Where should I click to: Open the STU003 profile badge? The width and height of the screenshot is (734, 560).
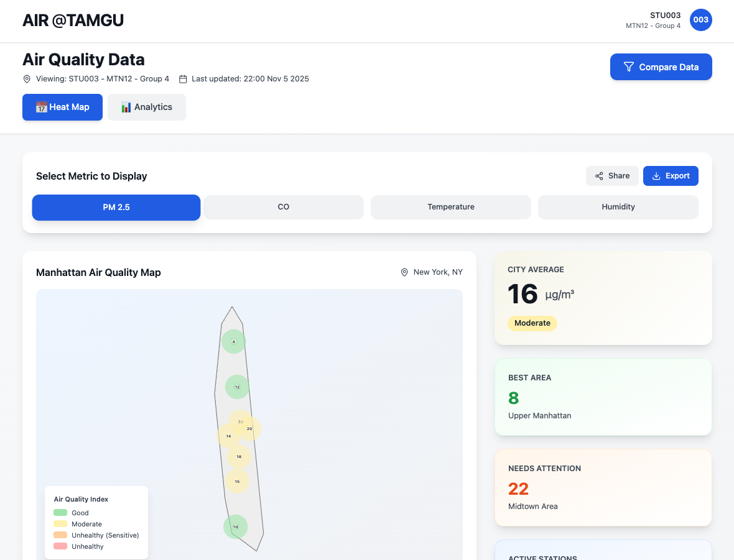[x=701, y=20]
